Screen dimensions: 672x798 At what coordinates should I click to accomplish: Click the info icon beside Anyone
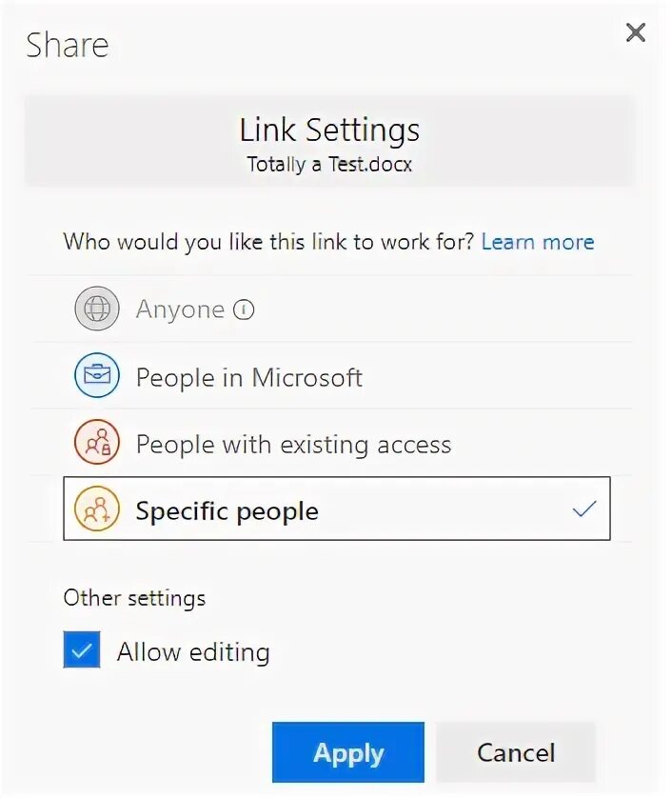coord(244,309)
